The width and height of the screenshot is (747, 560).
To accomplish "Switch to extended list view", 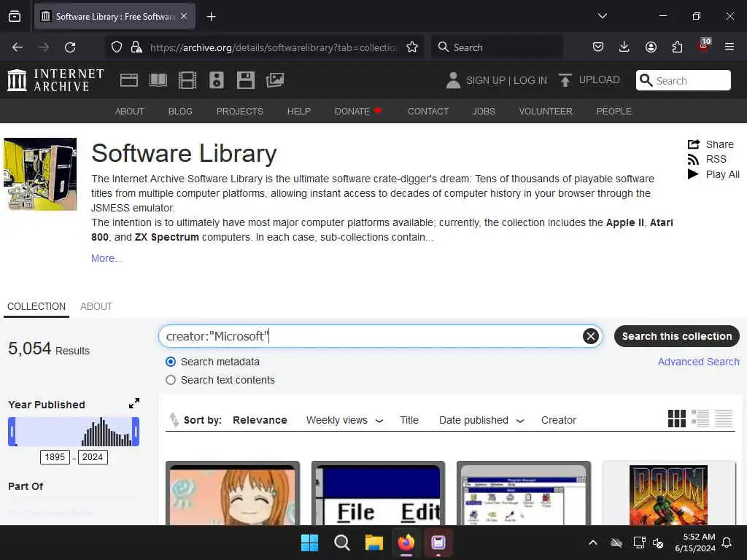I will (700, 418).
